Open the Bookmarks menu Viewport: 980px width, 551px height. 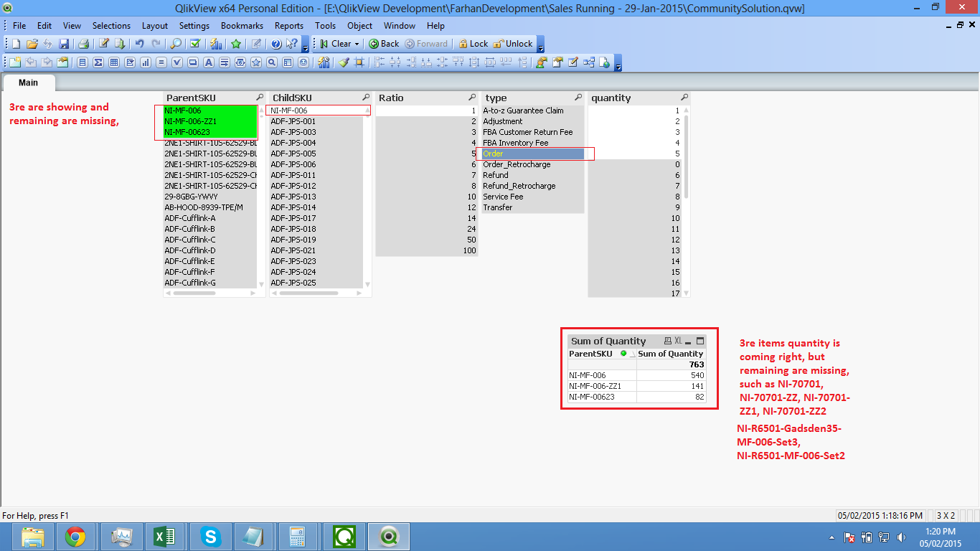(x=242, y=26)
